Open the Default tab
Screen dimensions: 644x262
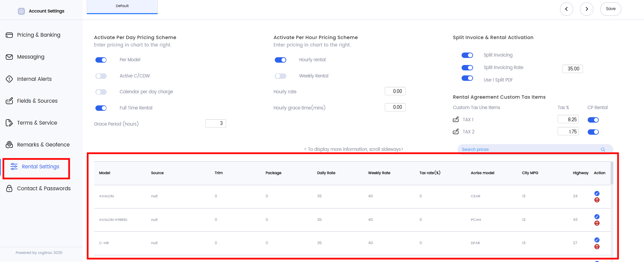(122, 6)
